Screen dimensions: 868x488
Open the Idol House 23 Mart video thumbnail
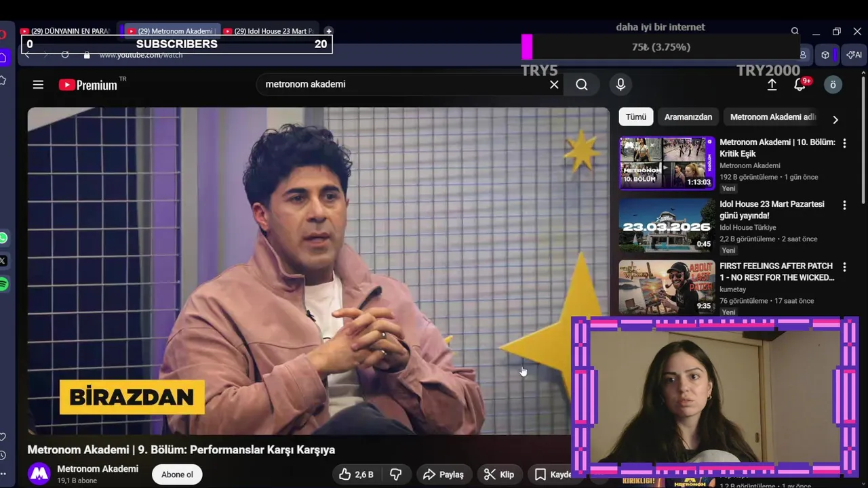point(667,225)
